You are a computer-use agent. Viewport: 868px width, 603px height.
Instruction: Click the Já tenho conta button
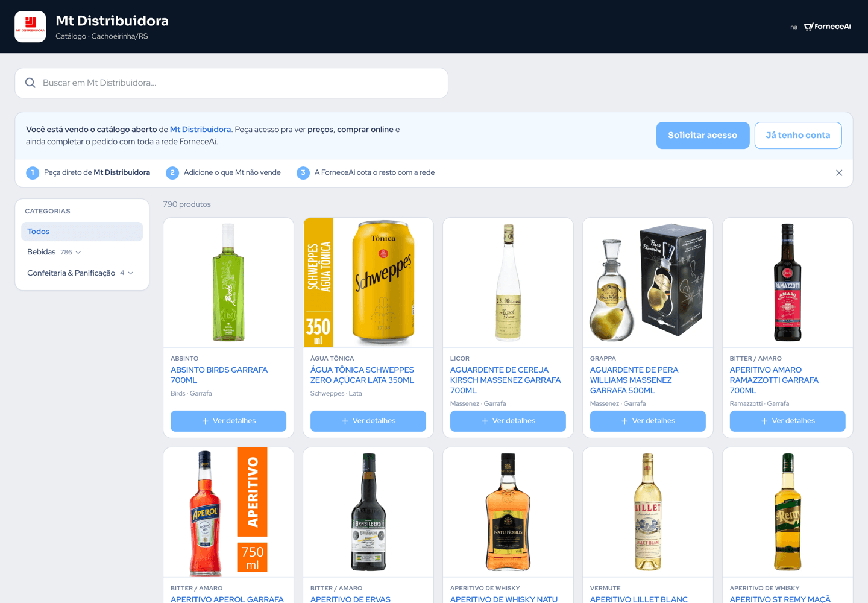coord(798,135)
